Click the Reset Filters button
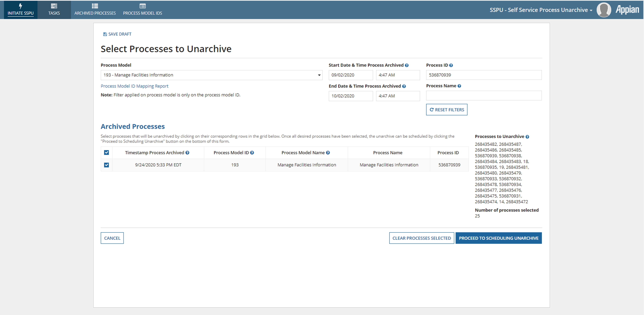 pyautogui.click(x=446, y=110)
